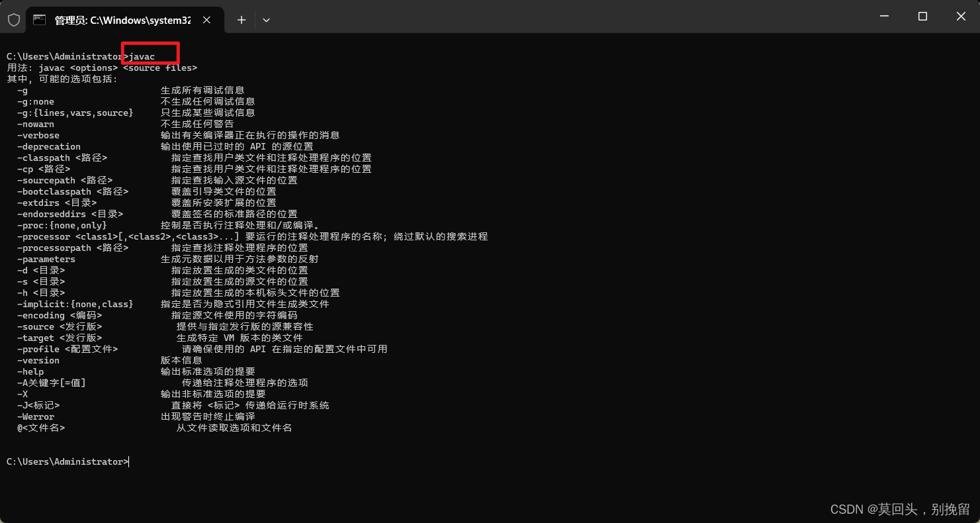The image size is (980, 523).
Task: Click description 版本信息
Action: (181, 361)
